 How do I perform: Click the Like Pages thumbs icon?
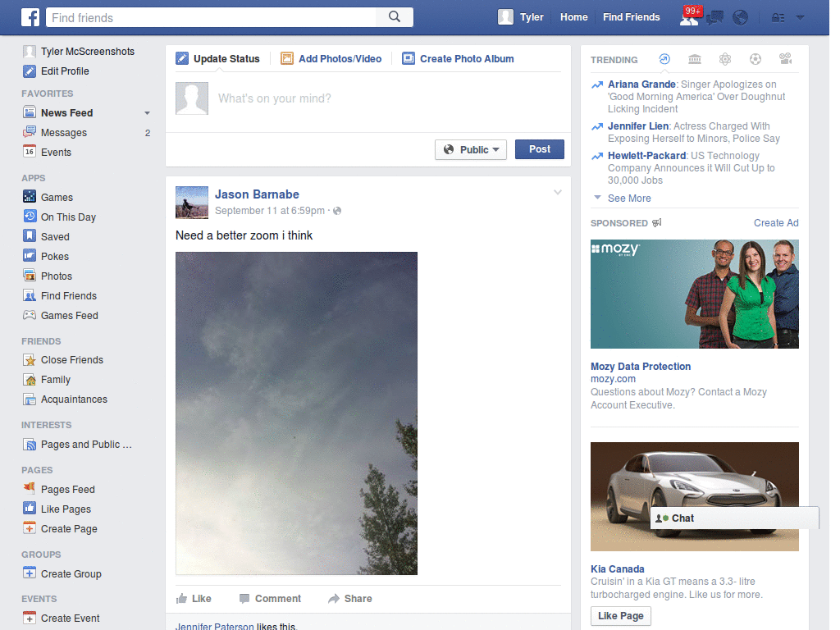(x=30, y=508)
